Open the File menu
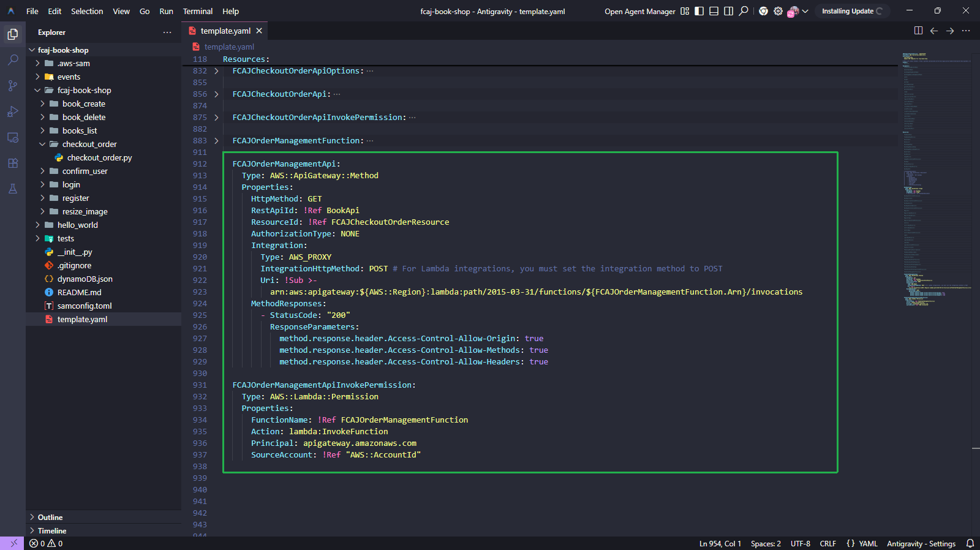 pos(32,11)
